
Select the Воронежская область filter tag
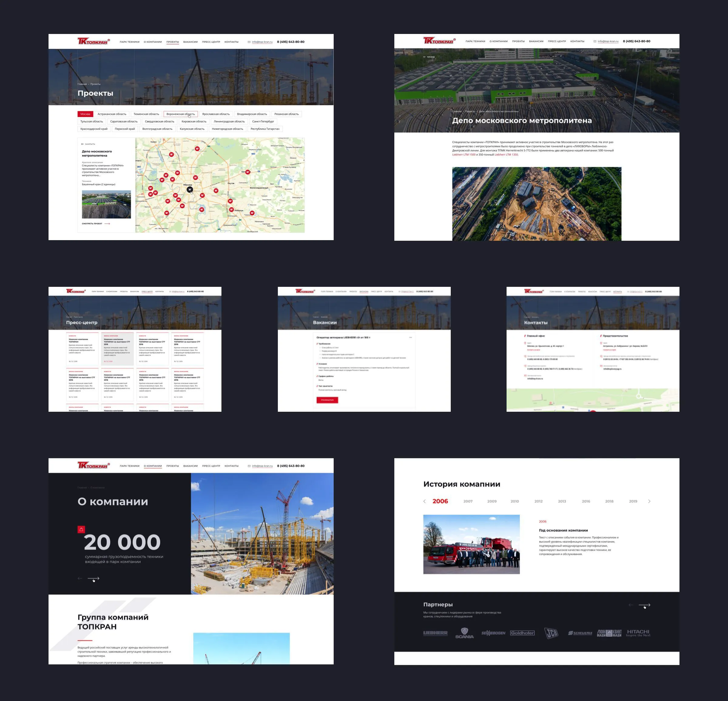click(x=180, y=114)
